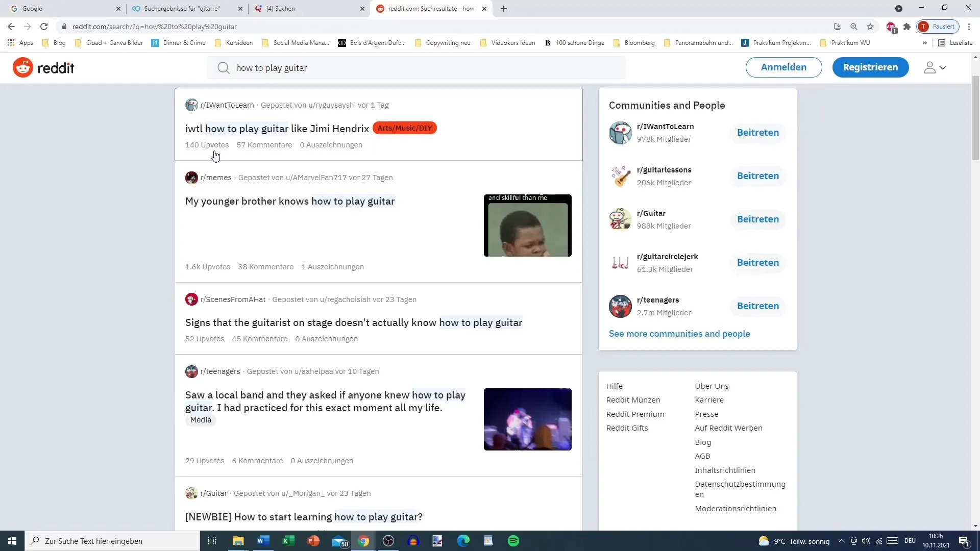
Task: Join r/IWantToLearn via Beitreten button
Action: tap(757, 133)
